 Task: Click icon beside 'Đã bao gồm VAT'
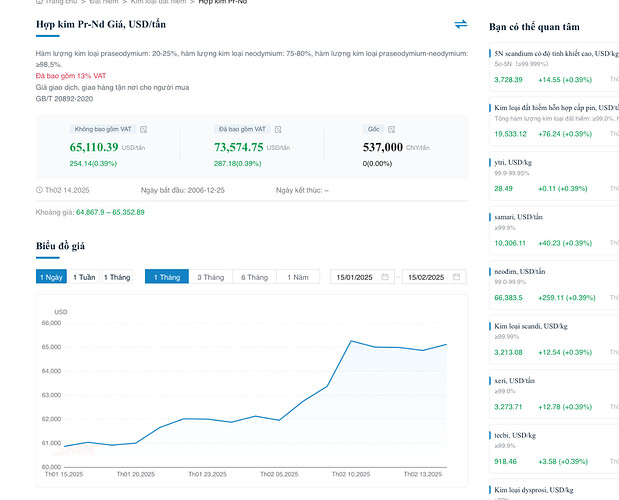click(x=284, y=129)
